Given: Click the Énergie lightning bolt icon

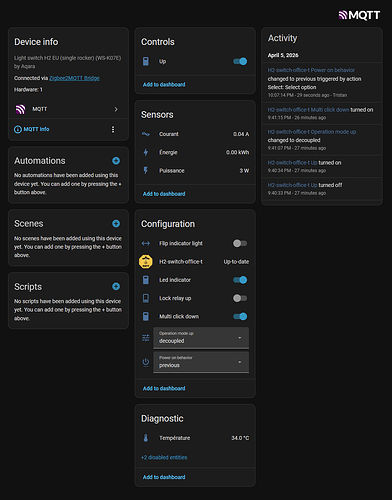Looking at the screenshot, I should pos(146,152).
